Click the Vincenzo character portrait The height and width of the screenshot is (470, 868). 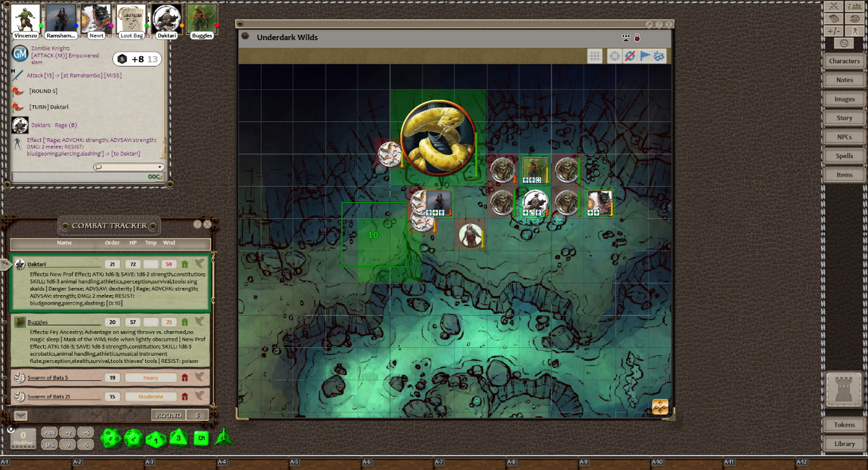(26, 19)
